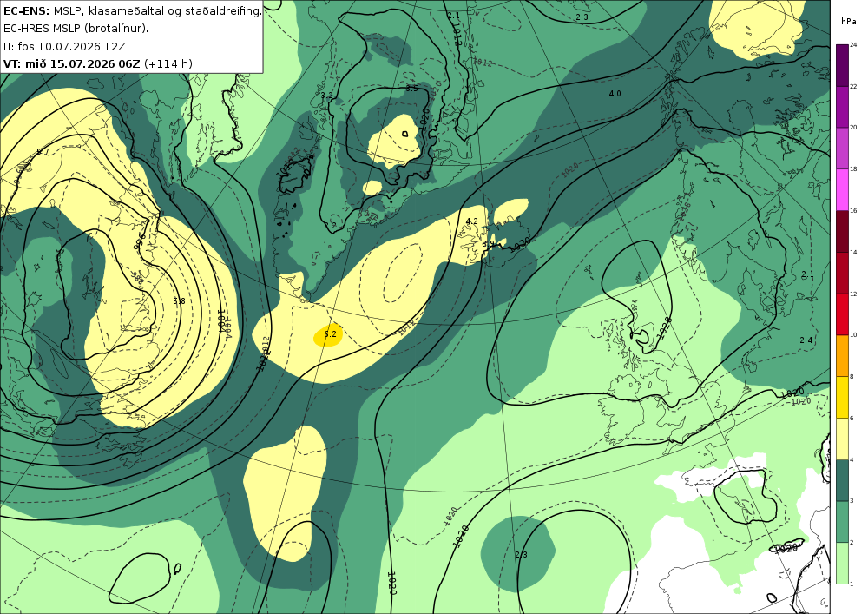
Task: Click the 4.0 spread value label
Action: tap(615, 94)
